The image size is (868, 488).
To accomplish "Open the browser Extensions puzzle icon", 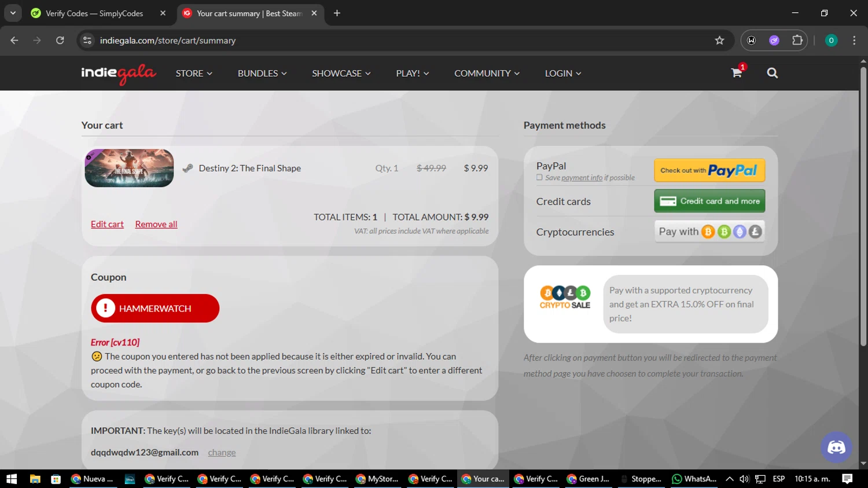I will [x=797, y=41].
